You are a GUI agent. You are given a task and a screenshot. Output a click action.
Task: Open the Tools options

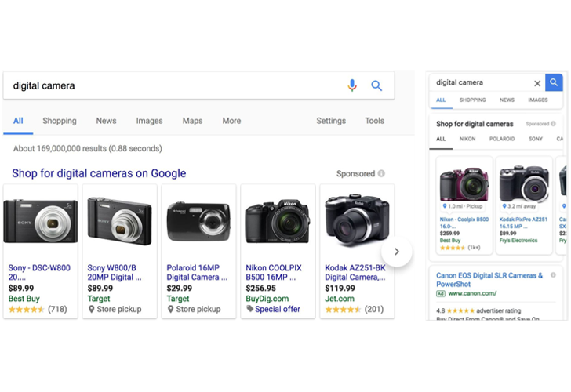click(374, 121)
